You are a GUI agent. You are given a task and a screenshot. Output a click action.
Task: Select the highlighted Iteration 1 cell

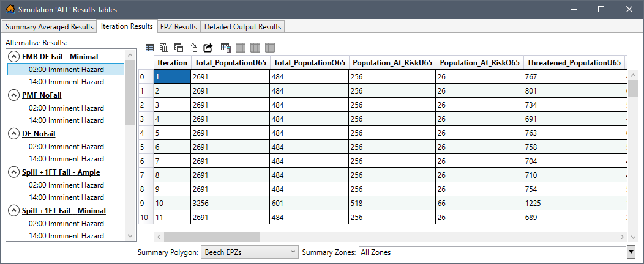pyautogui.click(x=172, y=76)
